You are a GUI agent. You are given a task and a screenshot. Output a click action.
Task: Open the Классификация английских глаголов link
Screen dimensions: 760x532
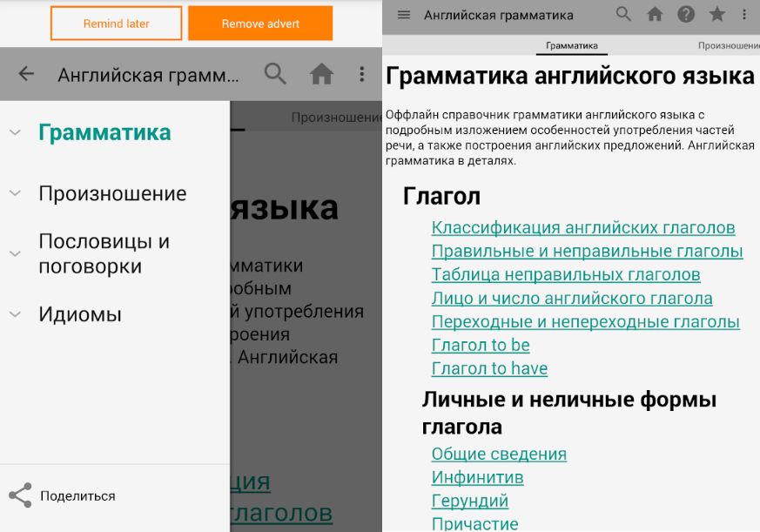click(583, 227)
